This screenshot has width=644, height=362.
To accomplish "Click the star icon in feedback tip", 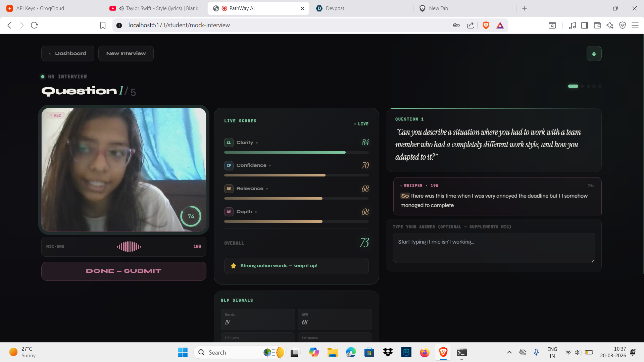I will 233,266.
